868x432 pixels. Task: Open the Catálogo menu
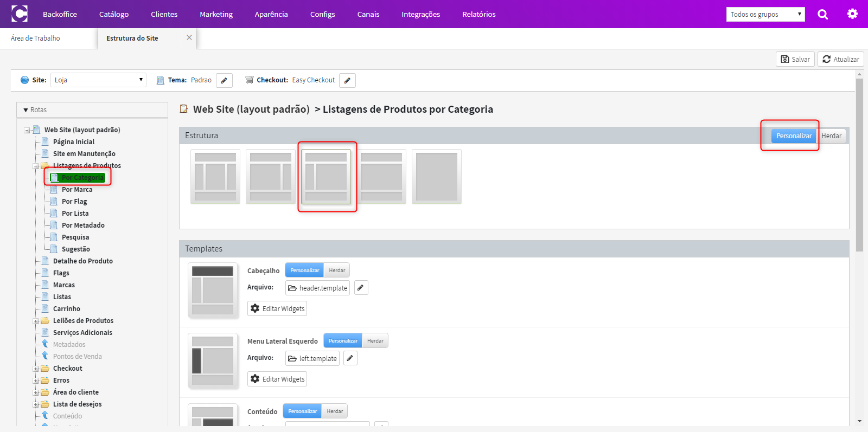tap(114, 14)
